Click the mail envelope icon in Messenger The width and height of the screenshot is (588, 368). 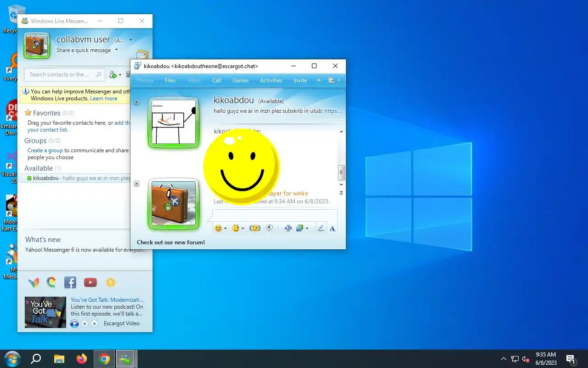point(142,55)
